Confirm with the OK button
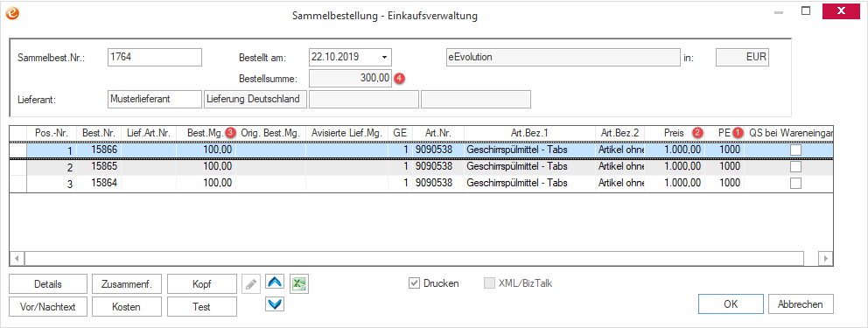 (731, 304)
